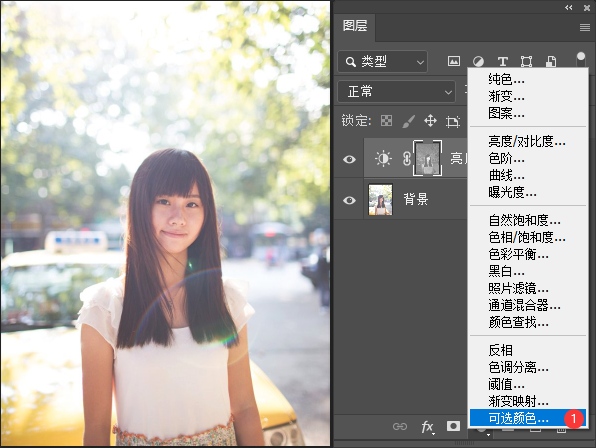The height and width of the screenshot is (448, 596).
Task: Click the pixel layer filter icon
Action: click(x=453, y=61)
